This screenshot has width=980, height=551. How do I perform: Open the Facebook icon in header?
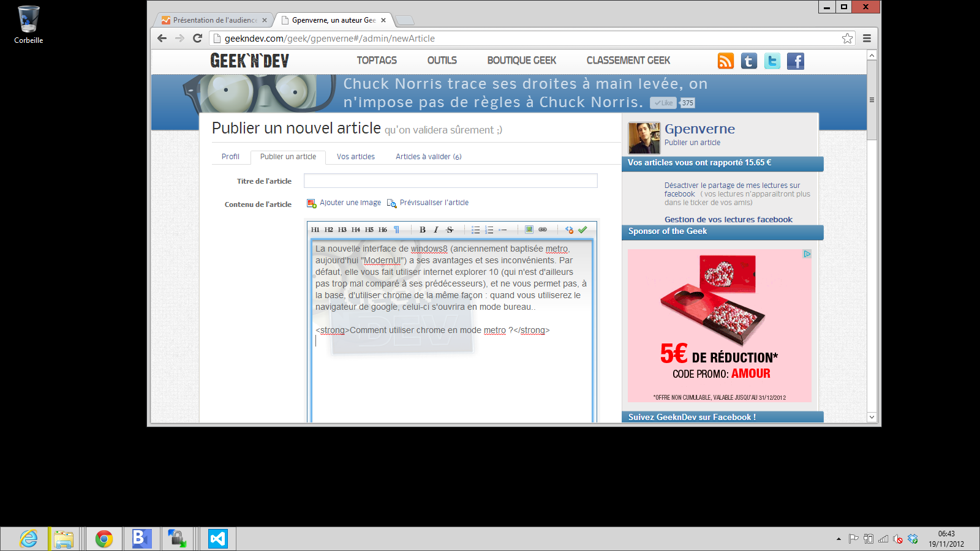click(796, 61)
